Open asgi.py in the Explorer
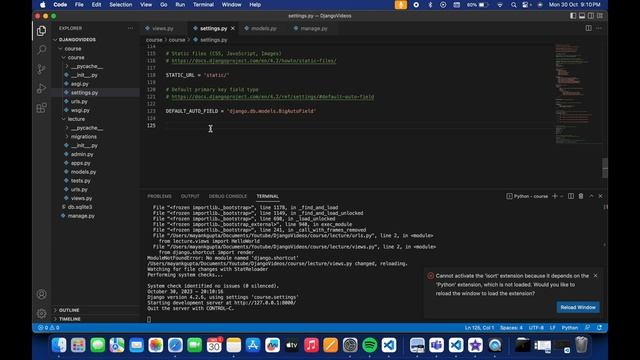This screenshot has width=640, height=360. tap(80, 84)
